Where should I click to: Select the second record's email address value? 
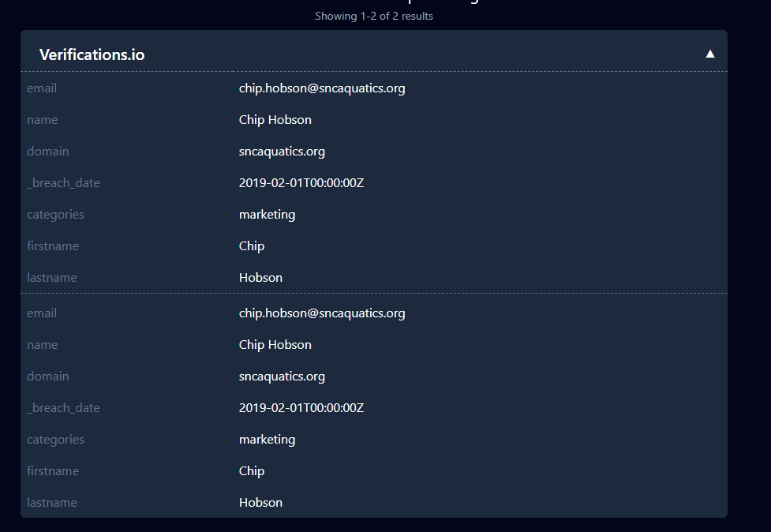pos(322,313)
